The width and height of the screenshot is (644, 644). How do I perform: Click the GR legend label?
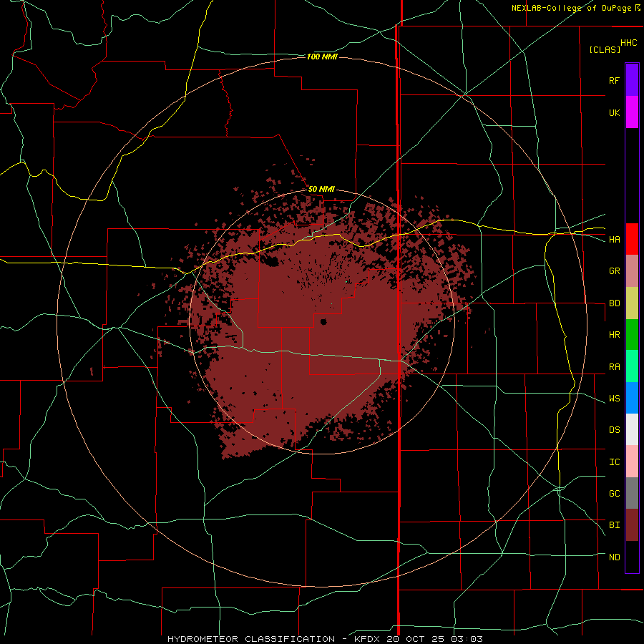point(614,271)
